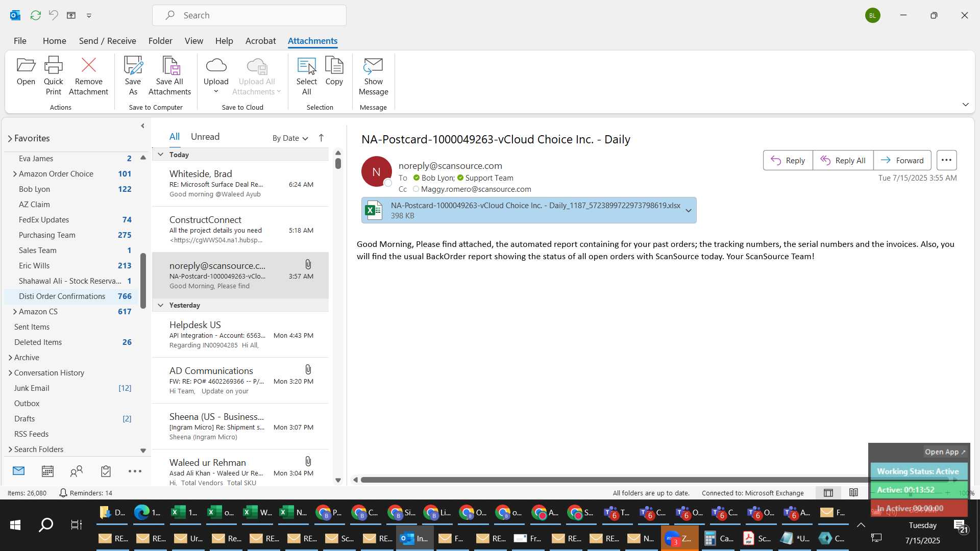Open By Date sort dropdown
980x551 pixels.
(x=290, y=138)
